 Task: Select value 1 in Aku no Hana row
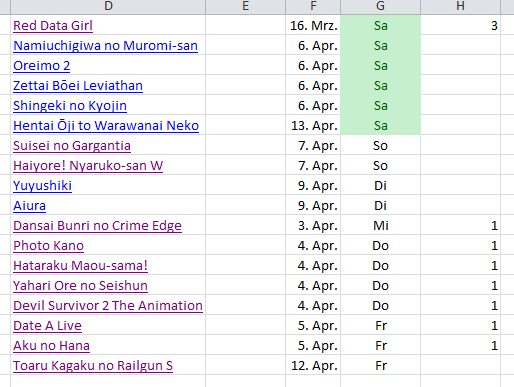[461, 346]
